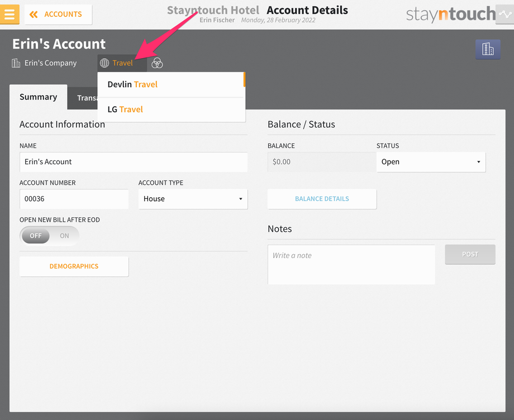Switch to the Summary tab
The height and width of the screenshot is (420, 514).
point(39,97)
